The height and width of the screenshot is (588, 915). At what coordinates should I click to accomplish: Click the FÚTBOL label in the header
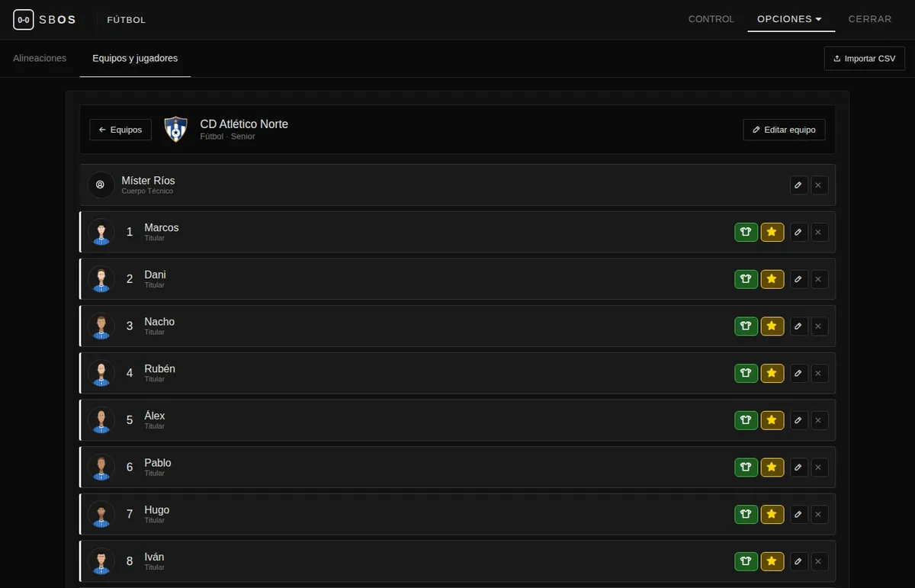click(x=127, y=20)
